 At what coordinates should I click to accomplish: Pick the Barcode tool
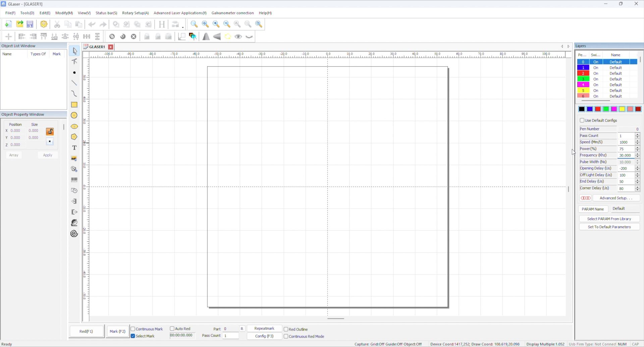click(74, 180)
